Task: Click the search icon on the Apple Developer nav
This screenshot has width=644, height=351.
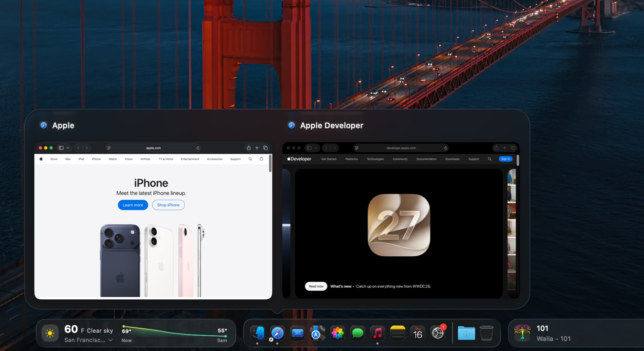Action: tap(490, 159)
